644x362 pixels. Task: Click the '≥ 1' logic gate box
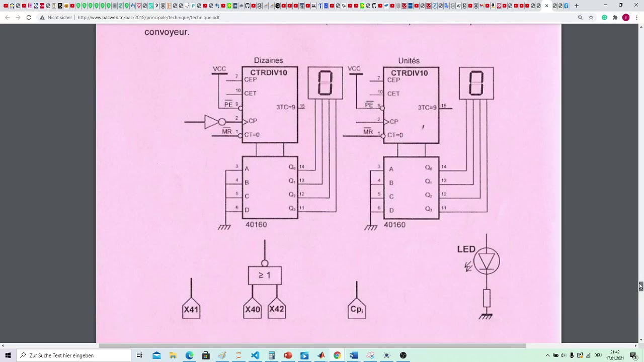[x=265, y=276]
